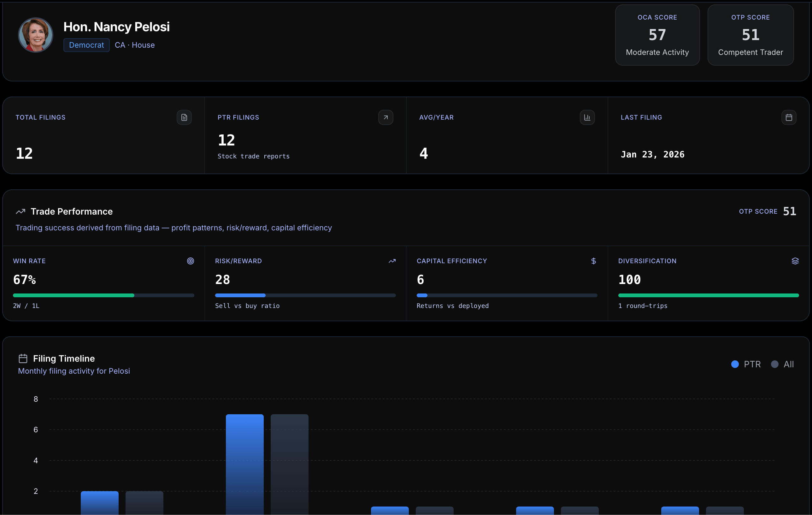
Task: Toggle the All legend item
Action: click(x=782, y=364)
